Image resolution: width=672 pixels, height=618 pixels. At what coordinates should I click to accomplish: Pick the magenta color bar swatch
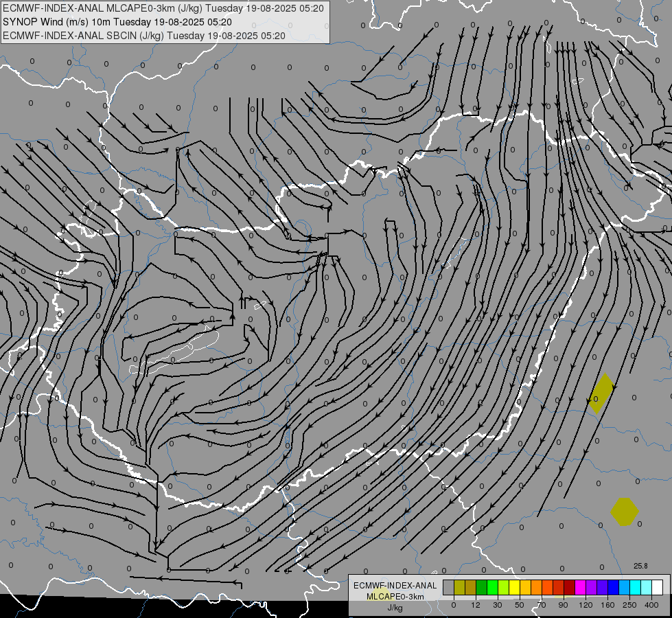point(580,587)
